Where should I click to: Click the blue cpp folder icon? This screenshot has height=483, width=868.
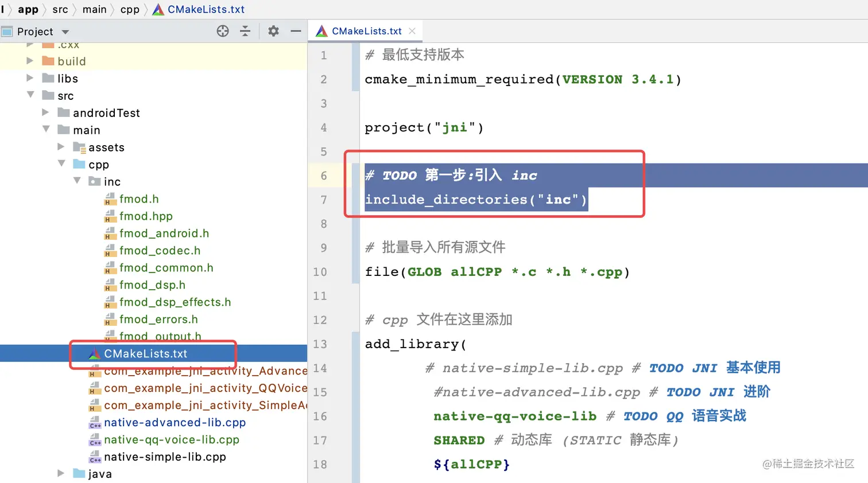(x=79, y=164)
